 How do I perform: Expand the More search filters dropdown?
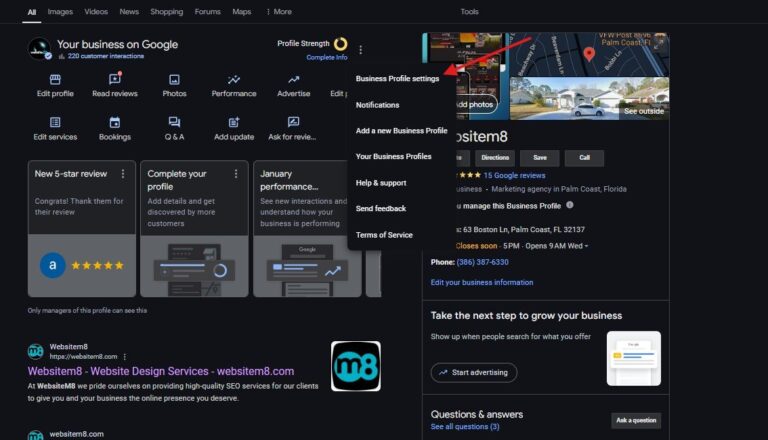(279, 12)
